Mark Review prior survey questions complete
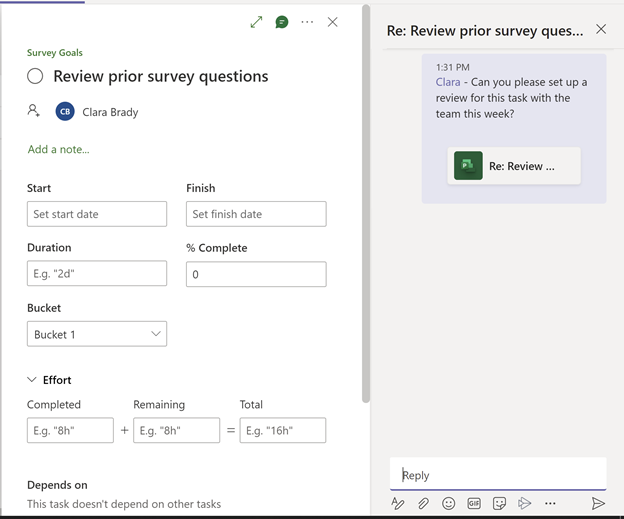The width and height of the screenshot is (624, 519). click(35, 76)
